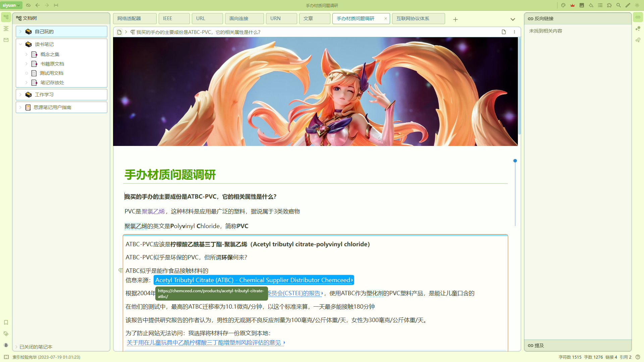
Task: Click the paragraph block icon beside ATBC似乎
Action: pyautogui.click(x=120, y=271)
